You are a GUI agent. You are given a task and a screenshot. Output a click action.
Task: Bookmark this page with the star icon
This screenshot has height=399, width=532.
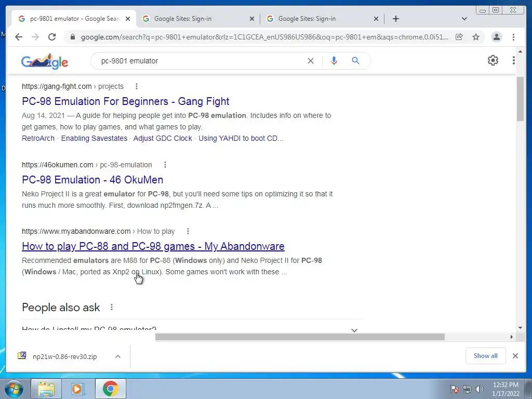point(476,37)
